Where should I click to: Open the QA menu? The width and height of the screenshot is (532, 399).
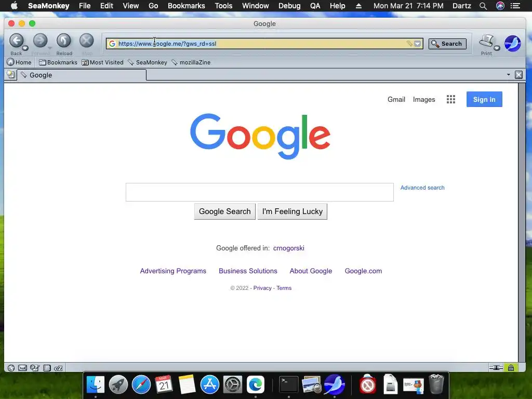pos(315,6)
